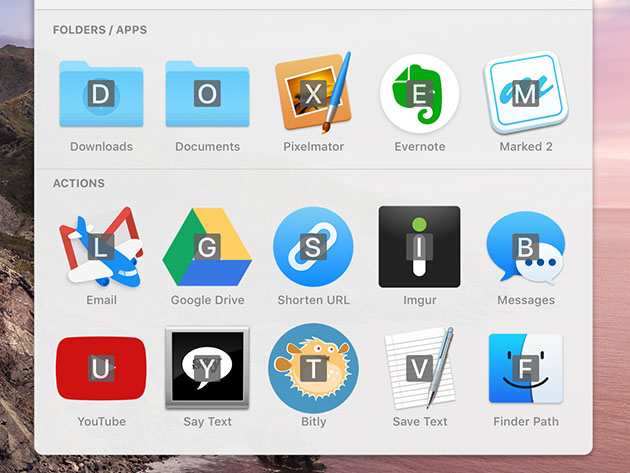Click the Finder Path label text
The height and width of the screenshot is (473, 630).
[526, 422]
